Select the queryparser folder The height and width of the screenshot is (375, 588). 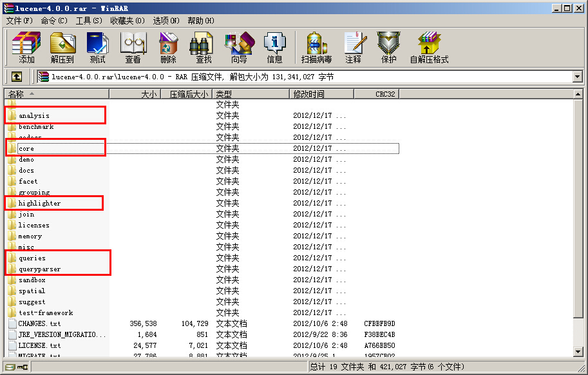39,269
